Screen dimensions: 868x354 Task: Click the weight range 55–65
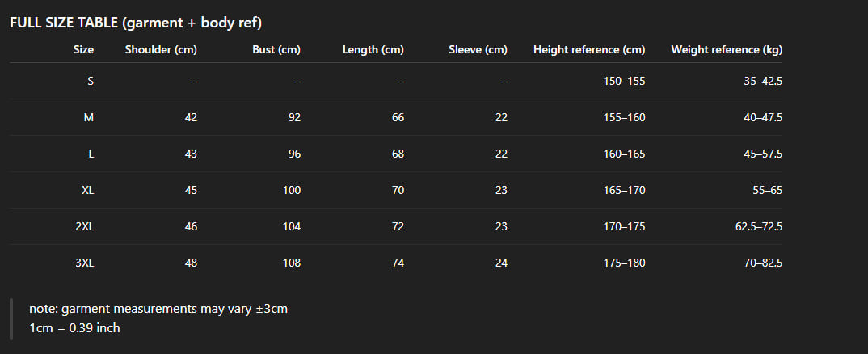point(766,190)
